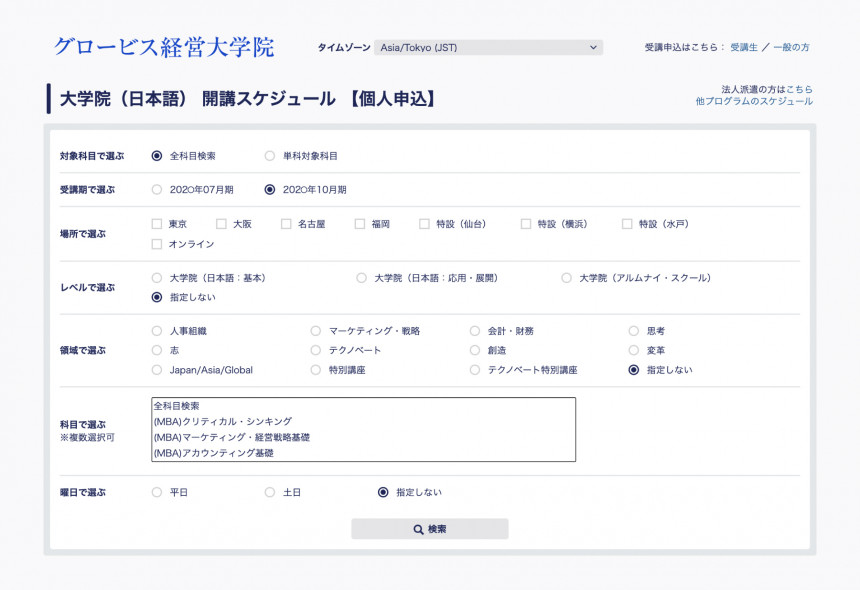Check the 大阪 location checkbox
Image resolution: width=860 pixels, height=590 pixels.
[x=221, y=224]
